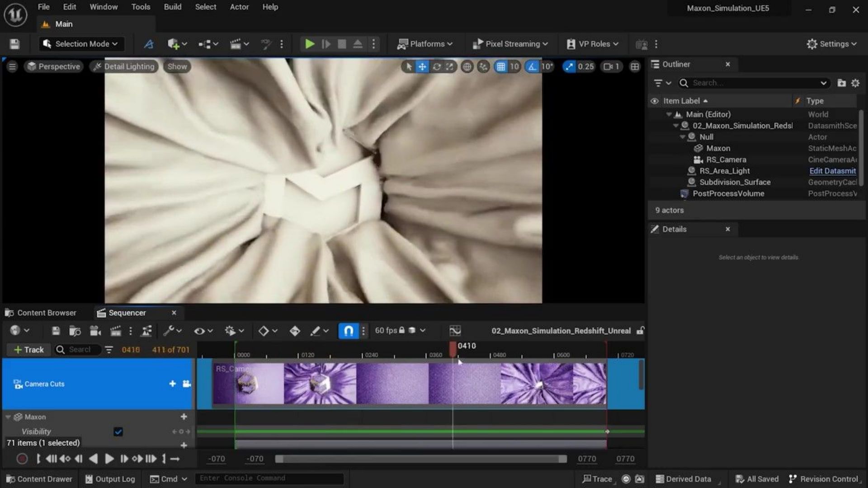868x488 pixels.
Task: Click the snap/magnet icon in sequencer
Action: point(348,330)
